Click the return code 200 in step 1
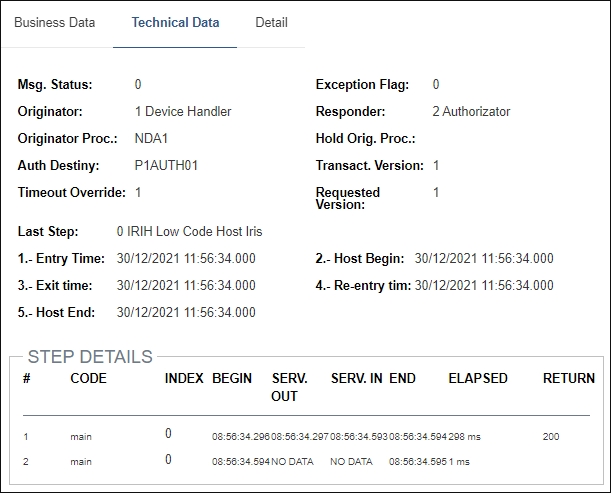The height and width of the screenshot is (493, 611). click(552, 437)
